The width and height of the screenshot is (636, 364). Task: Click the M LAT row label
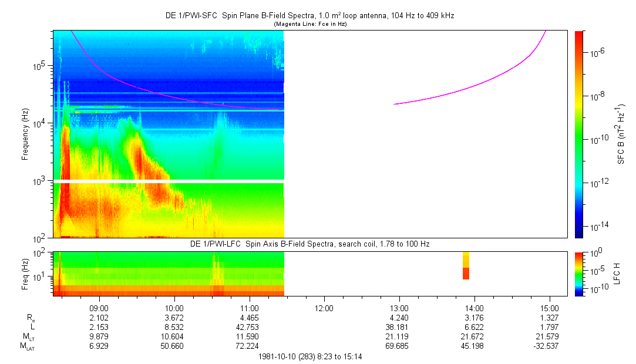(x=27, y=346)
